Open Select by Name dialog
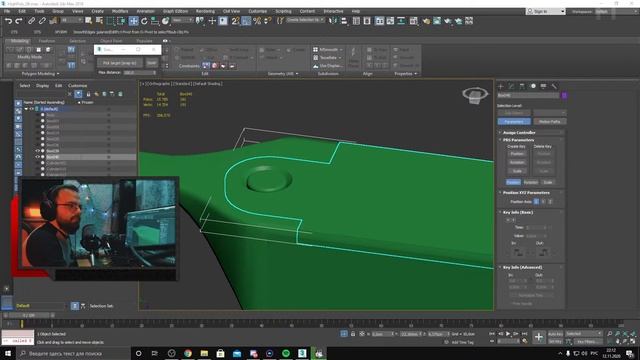Viewport: 640px width, 360px height. coord(99,21)
